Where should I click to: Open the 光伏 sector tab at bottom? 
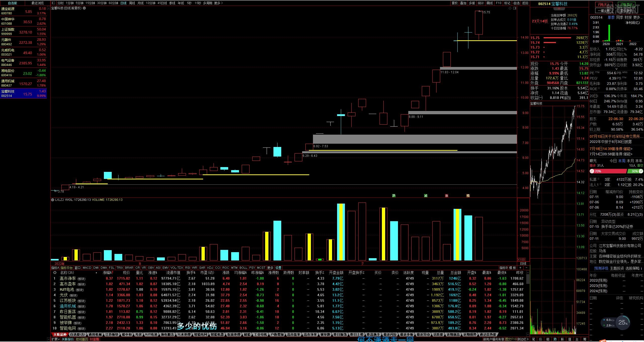[x=139, y=334]
